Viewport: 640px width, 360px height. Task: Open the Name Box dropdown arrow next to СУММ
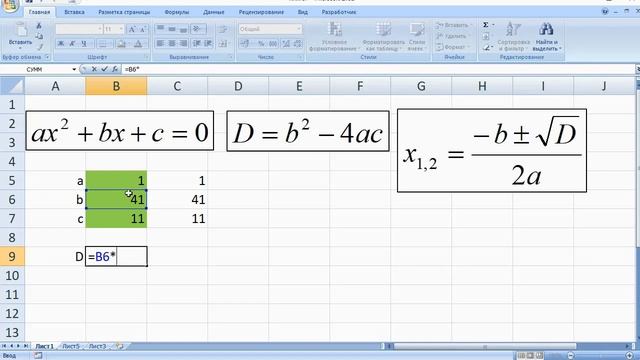coord(74,69)
